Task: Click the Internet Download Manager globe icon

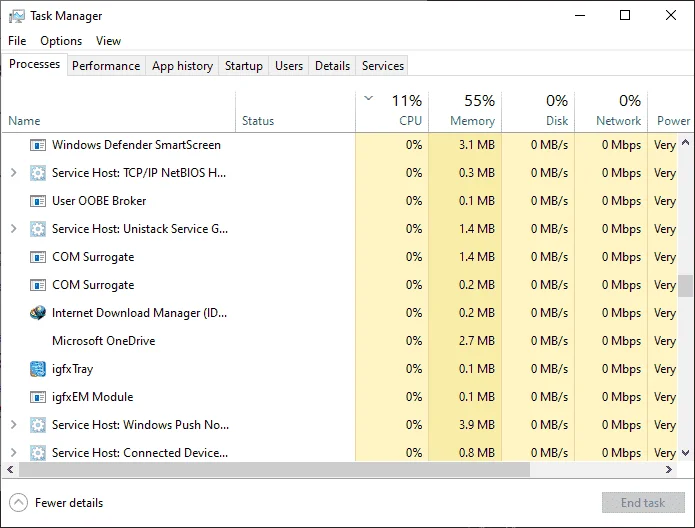Action: 38,313
